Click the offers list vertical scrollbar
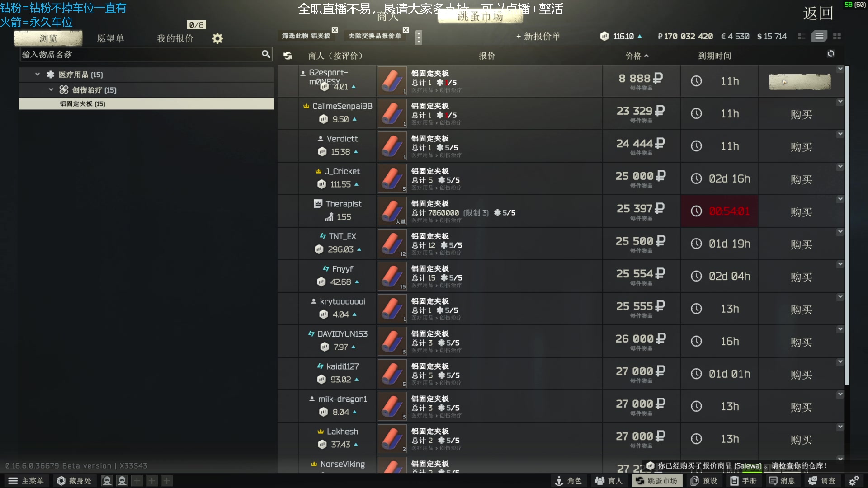The image size is (868, 488). (847, 225)
